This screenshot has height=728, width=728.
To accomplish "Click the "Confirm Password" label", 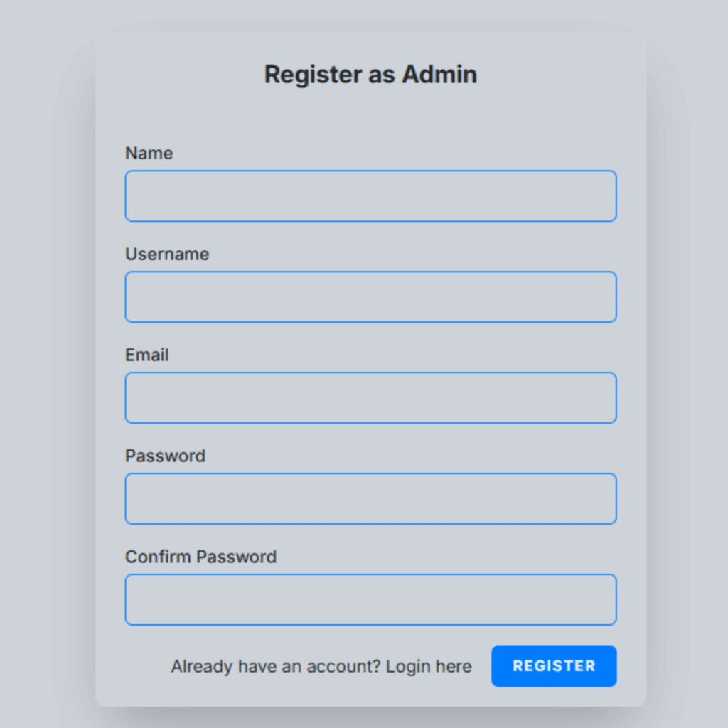I will click(200, 557).
